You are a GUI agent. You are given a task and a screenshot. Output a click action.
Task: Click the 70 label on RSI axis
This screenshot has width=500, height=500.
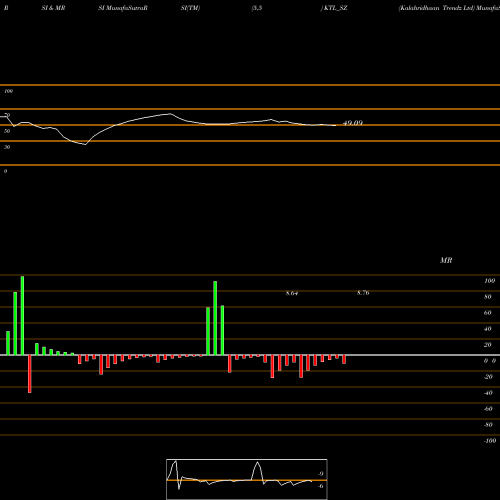7,115
